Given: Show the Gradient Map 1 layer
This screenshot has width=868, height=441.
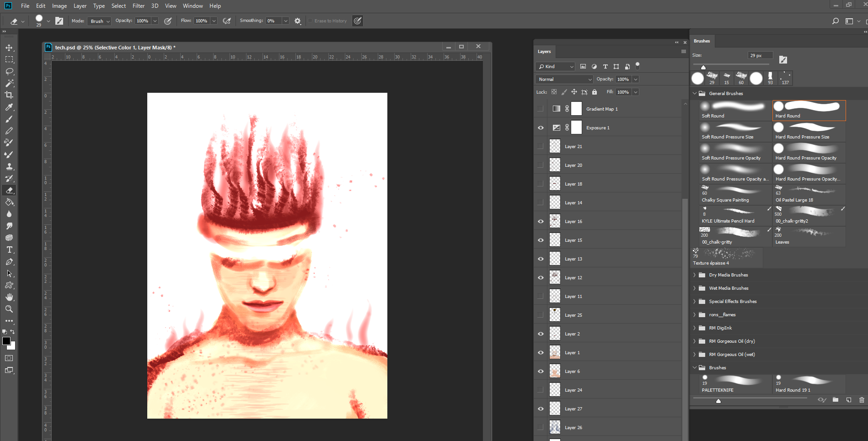Looking at the screenshot, I should [x=541, y=108].
